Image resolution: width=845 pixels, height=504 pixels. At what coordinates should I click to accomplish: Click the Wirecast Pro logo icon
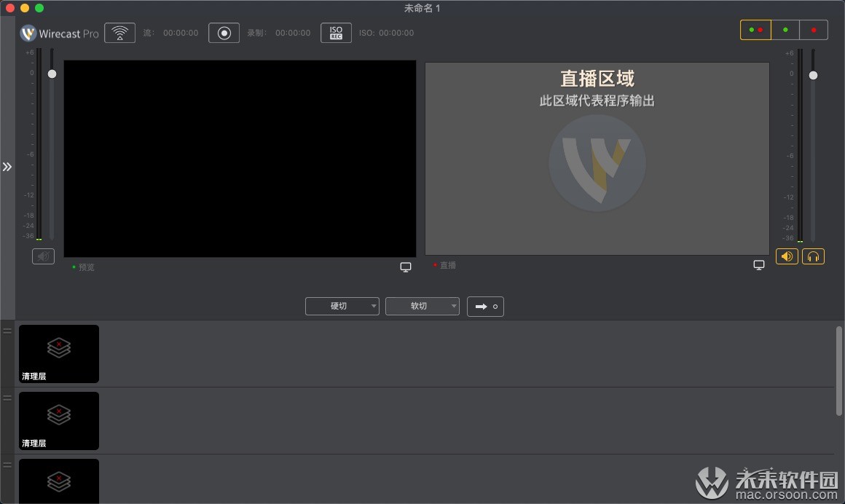(27, 33)
